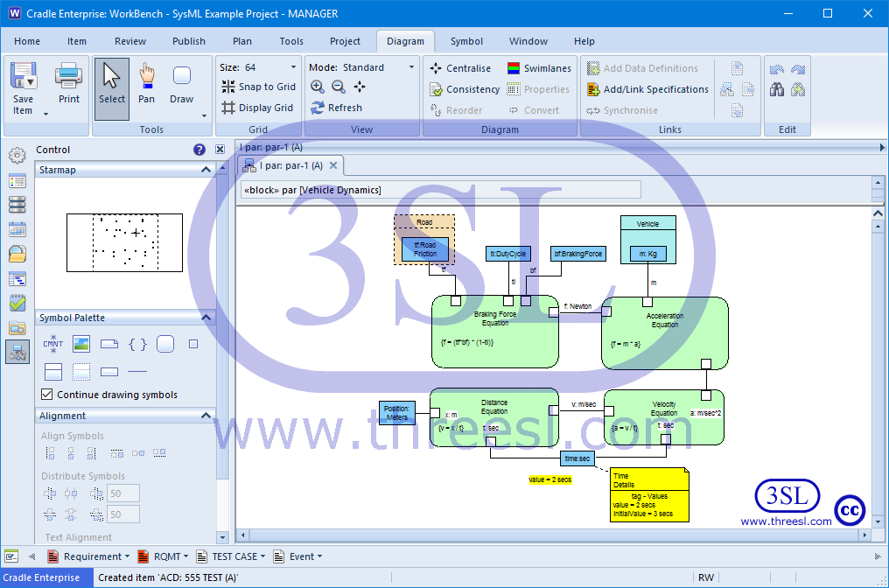This screenshot has width=889, height=588.
Task: Collapse the Starmap panel section
Action: [x=206, y=170]
